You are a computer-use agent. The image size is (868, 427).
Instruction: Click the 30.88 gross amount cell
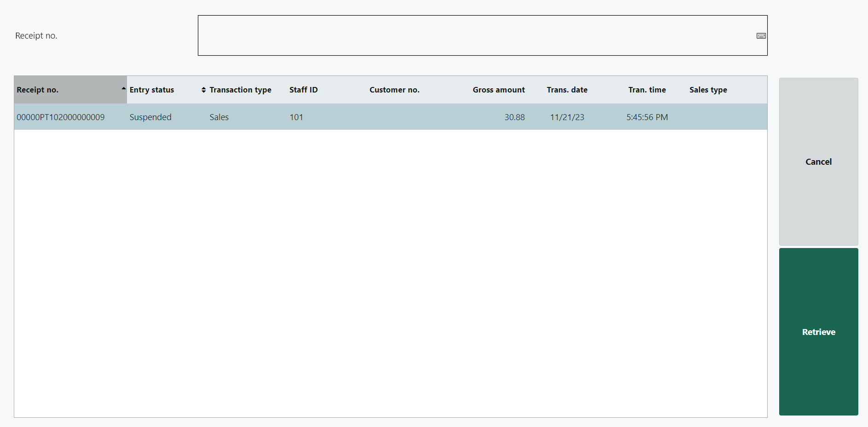(x=514, y=117)
